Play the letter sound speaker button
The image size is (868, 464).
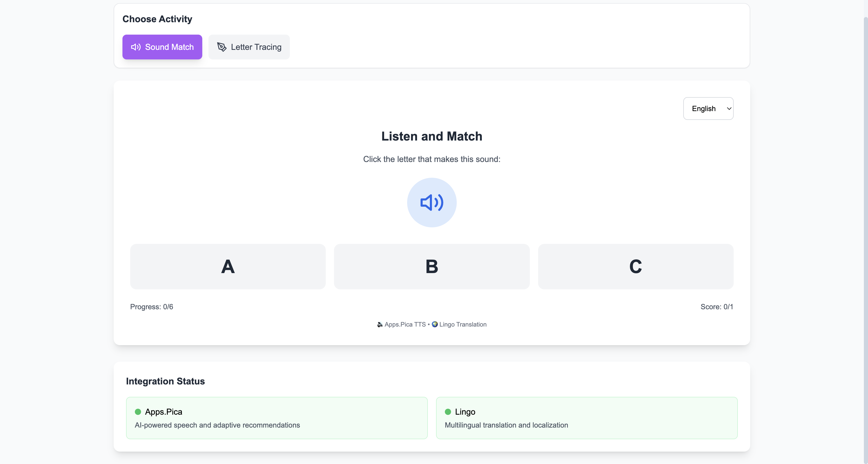pyautogui.click(x=432, y=203)
